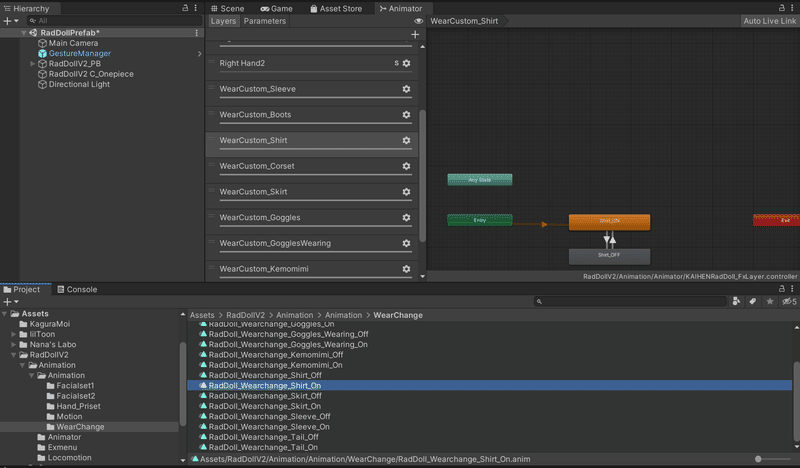Select the Hand_Priset folder
The image size is (800, 468).
(78, 406)
